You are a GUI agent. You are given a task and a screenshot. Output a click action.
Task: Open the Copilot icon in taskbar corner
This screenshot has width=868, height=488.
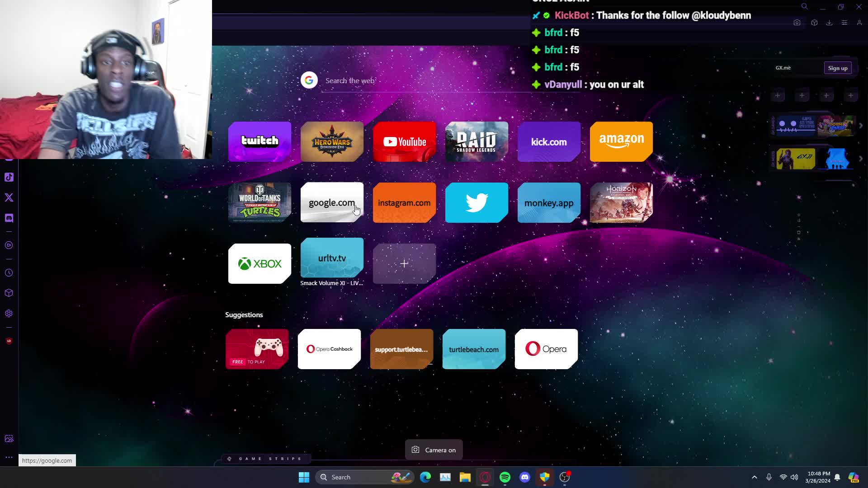tap(854, 477)
